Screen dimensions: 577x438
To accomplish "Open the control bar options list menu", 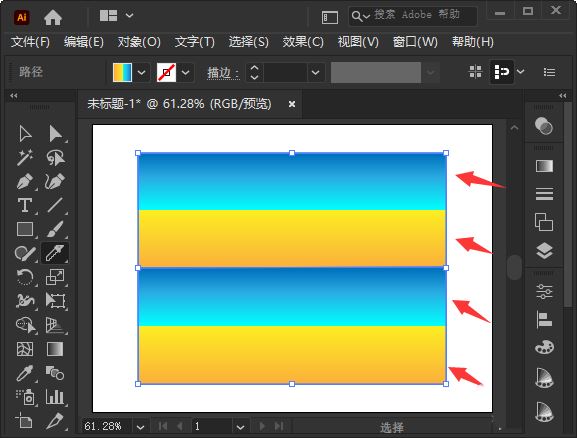I will 549,72.
